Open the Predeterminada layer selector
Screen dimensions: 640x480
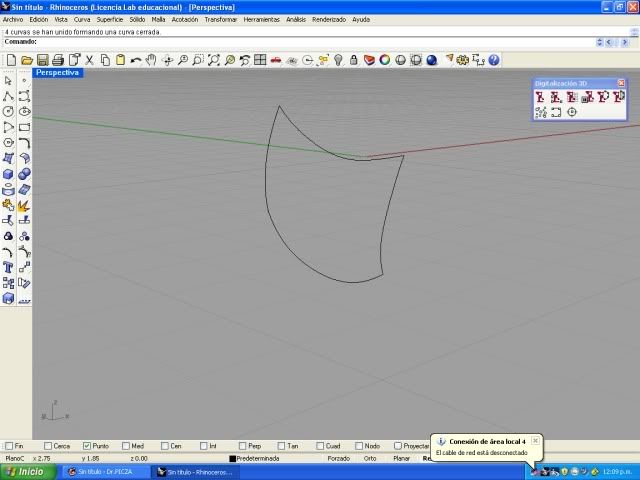pos(260,458)
